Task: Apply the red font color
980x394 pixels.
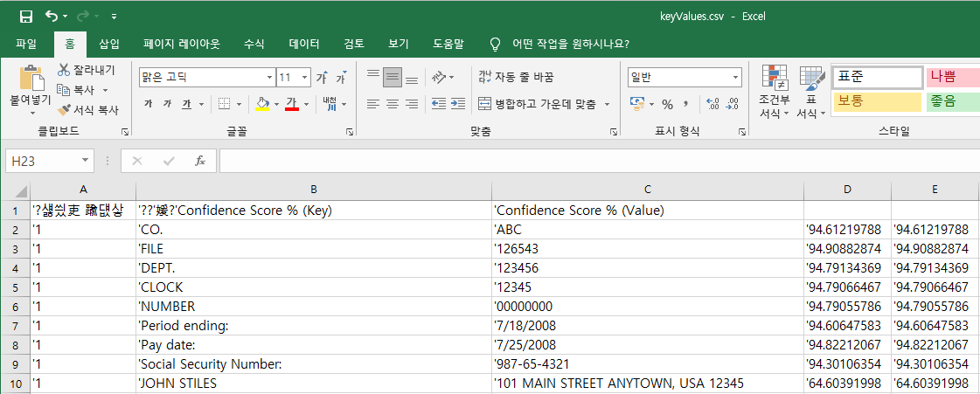Action: point(292,104)
